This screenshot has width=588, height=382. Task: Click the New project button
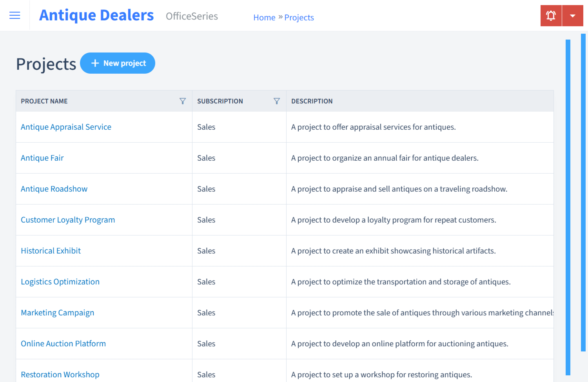[x=118, y=63]
